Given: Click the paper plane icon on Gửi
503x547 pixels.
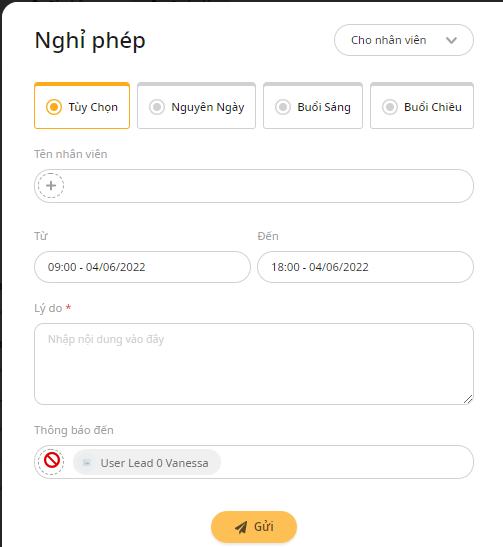Looking at the screenshot, I should (x=241, y=527).
